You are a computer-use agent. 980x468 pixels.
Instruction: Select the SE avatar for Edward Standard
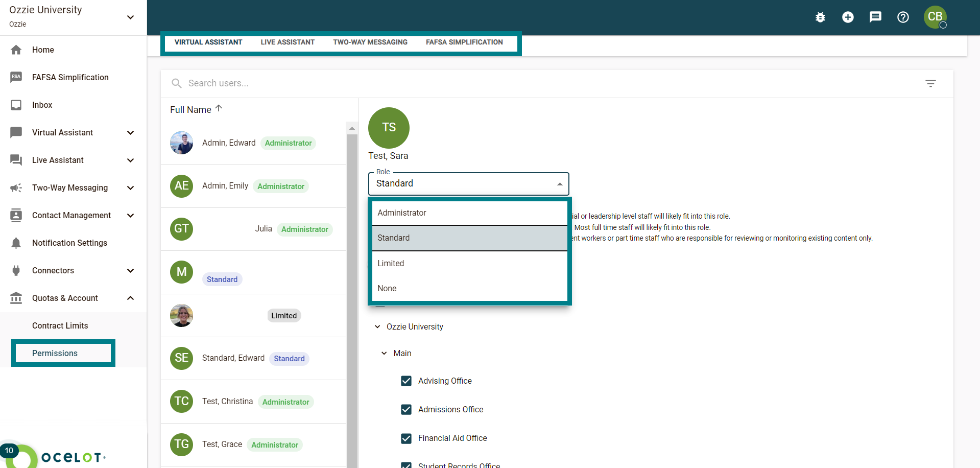point(181,358)
